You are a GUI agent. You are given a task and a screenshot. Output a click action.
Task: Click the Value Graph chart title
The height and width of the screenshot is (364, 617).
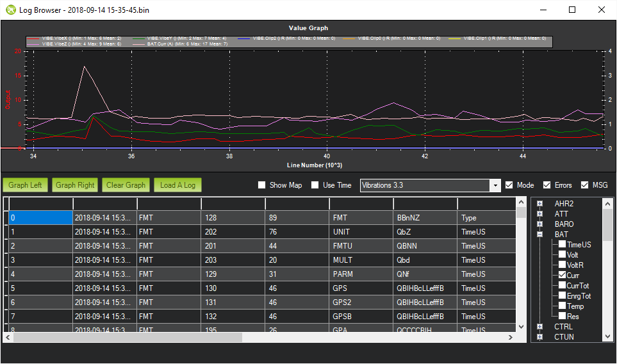[308, 28]
